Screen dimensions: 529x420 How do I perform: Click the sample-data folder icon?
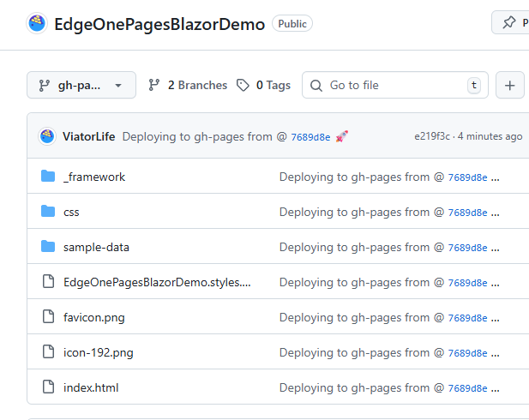48,246
